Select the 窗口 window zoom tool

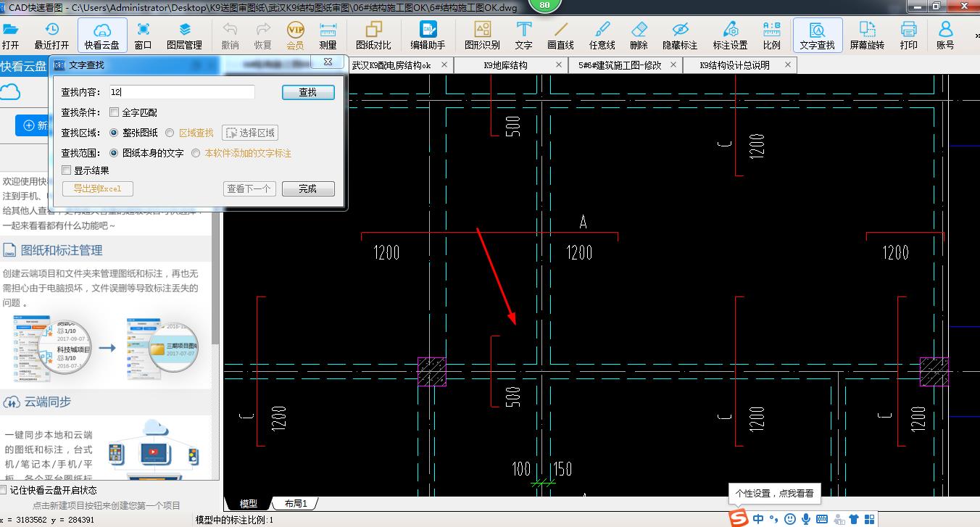[x=144, y=36]
